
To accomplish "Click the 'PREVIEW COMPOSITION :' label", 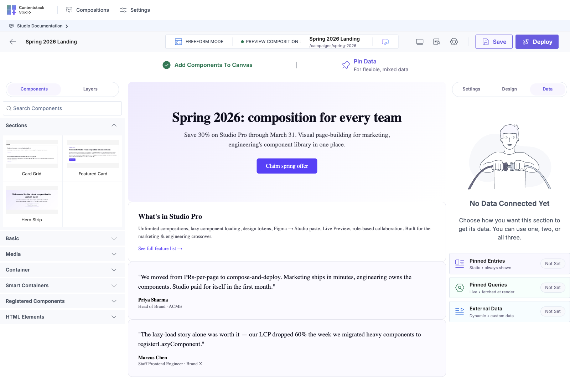I will [273, 42].
